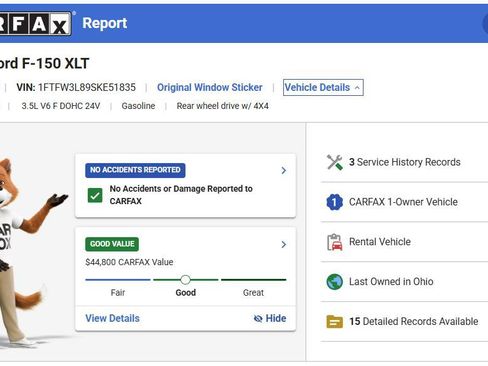The width and height of the screenshot is (488, 366).
Task: Click the Fair label under value scale
Action: pos(118,293)
